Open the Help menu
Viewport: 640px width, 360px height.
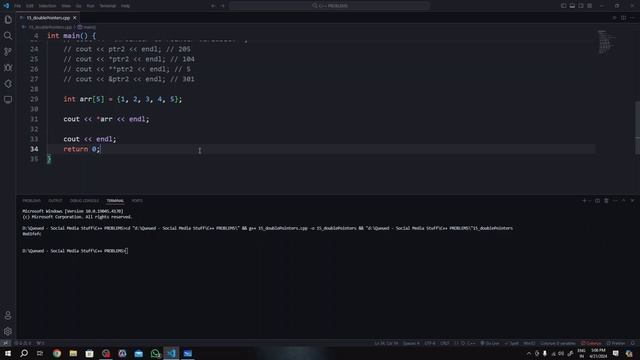click(125, 6)
